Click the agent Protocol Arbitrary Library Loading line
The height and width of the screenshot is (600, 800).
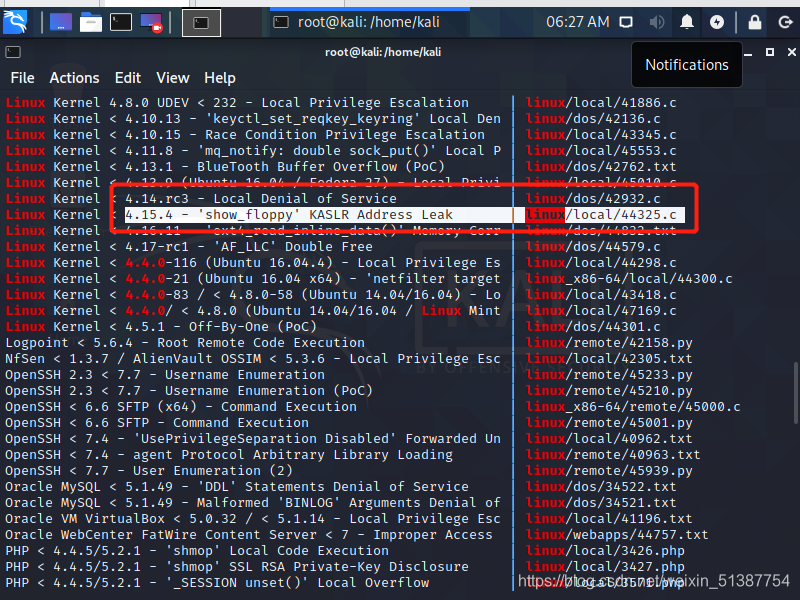tap(229, 455)
